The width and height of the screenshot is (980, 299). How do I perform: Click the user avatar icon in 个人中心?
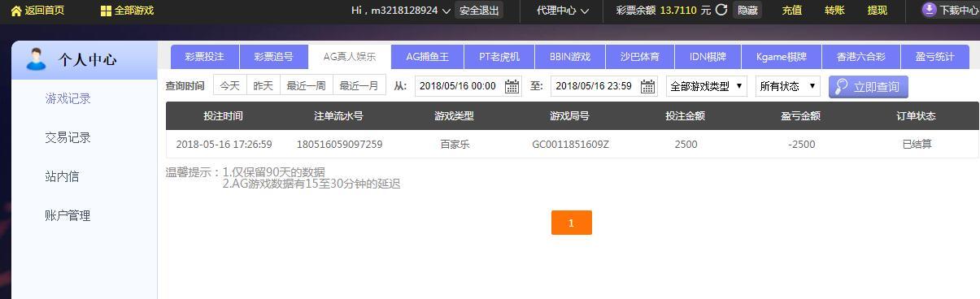click(37, 59)
